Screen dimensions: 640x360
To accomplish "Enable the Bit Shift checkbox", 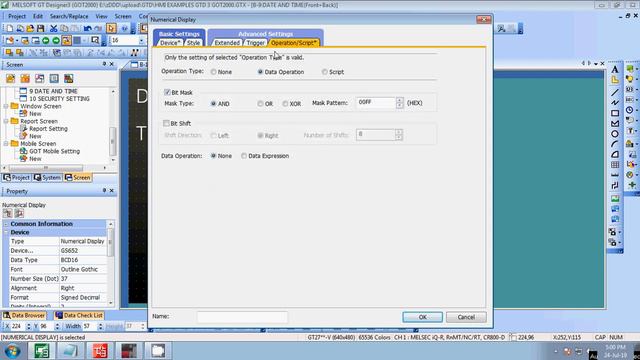I will (x=166, y=123).
